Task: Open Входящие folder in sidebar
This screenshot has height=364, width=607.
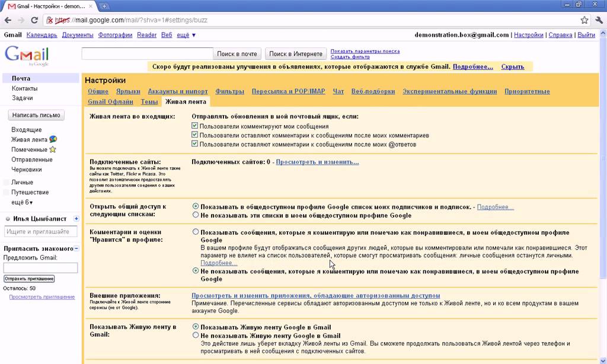Action: 26,130
